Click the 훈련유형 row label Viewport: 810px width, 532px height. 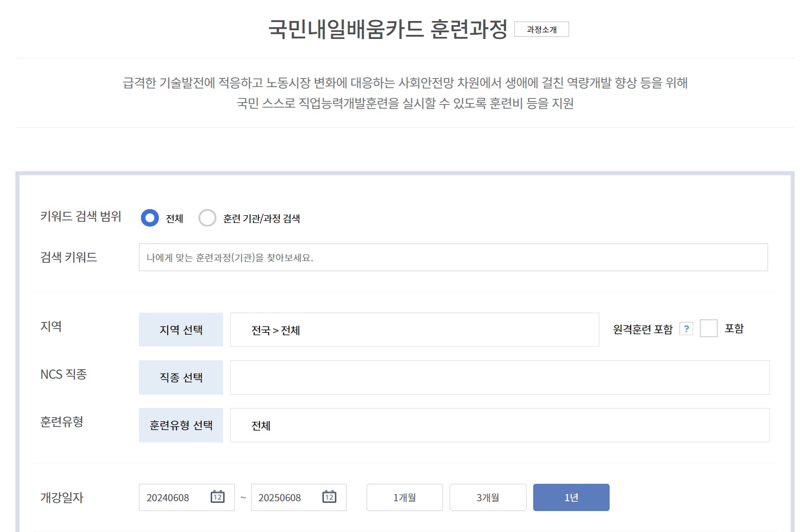click(62, 422)
